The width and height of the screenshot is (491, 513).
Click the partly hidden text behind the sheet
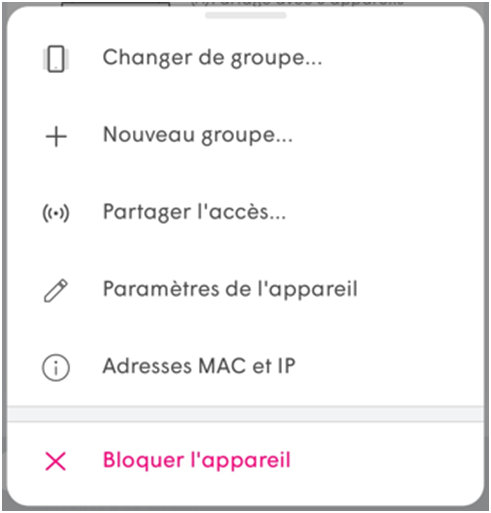coord(297,3)
